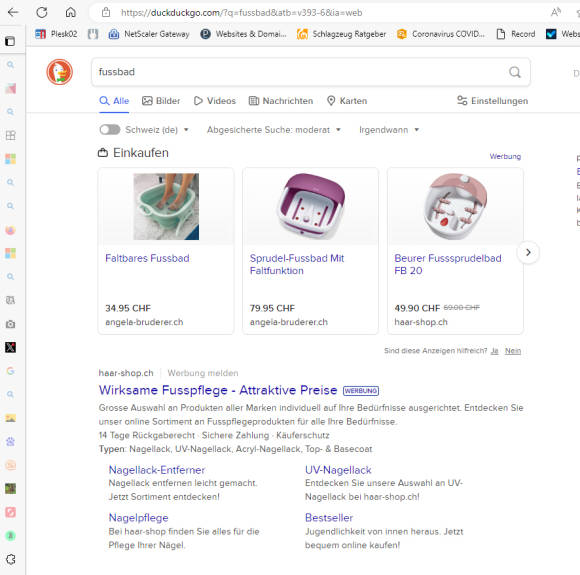Screen dimensions: 580x575
Task: Open the Record bookmark
Action: [x=516, y=34]
